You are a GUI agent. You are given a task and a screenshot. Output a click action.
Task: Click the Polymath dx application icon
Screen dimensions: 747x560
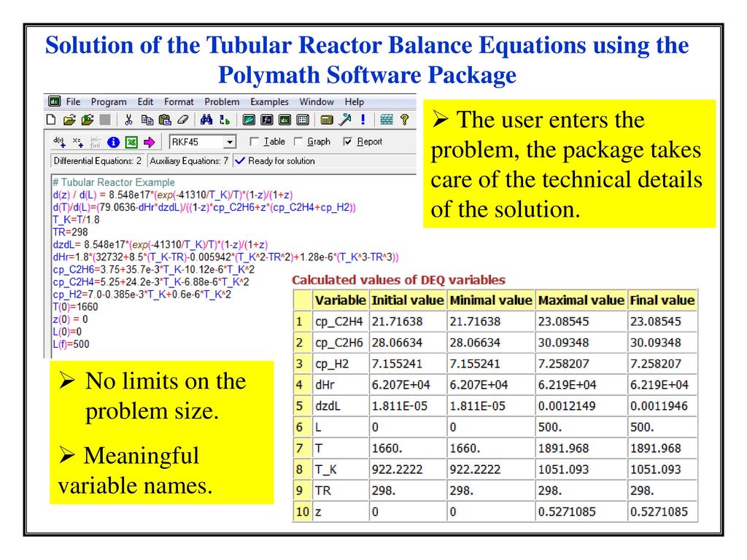coord(54,101)
